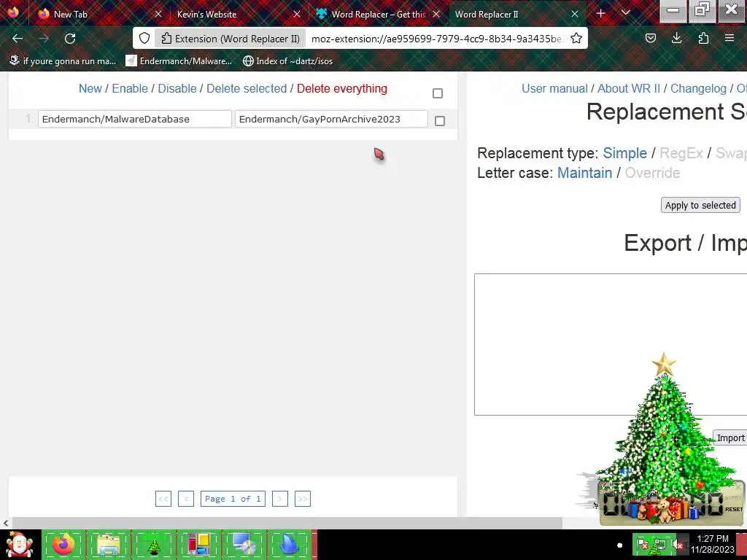Toggle the select-all checkbox in header

click(x=438, y=93)
